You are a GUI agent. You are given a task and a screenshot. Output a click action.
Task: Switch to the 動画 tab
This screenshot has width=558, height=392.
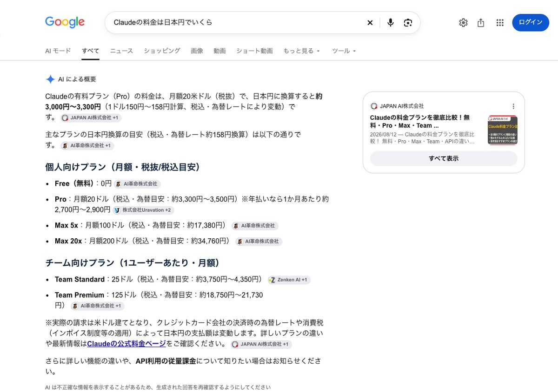(219, 51)
